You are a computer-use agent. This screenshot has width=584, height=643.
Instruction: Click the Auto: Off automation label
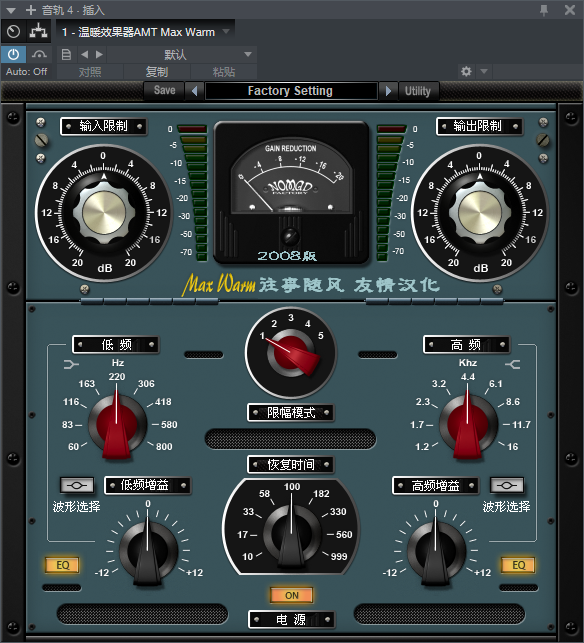26,72
